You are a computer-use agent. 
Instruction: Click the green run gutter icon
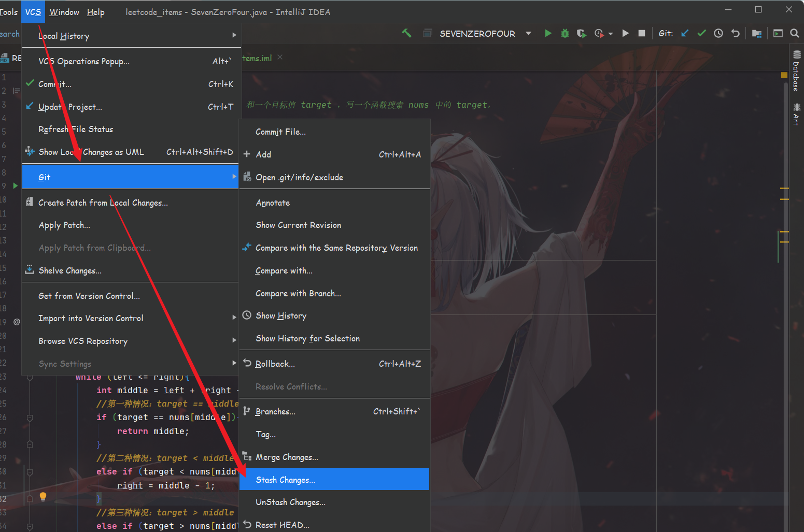point(16,185)
